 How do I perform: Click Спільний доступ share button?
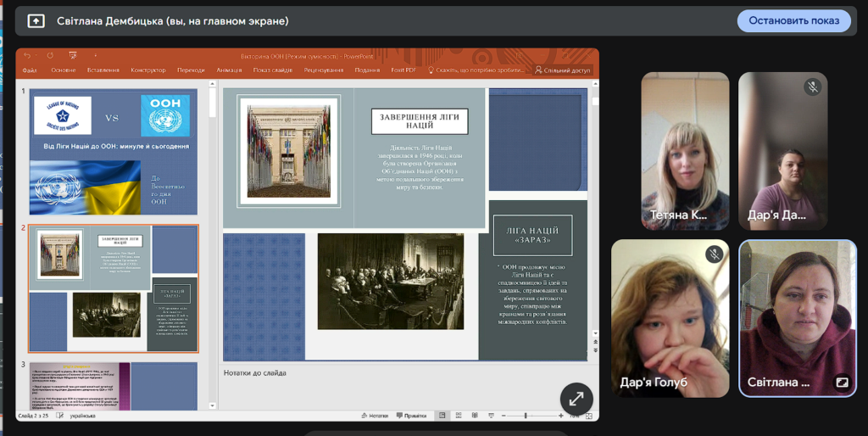(x=563, y=70)
